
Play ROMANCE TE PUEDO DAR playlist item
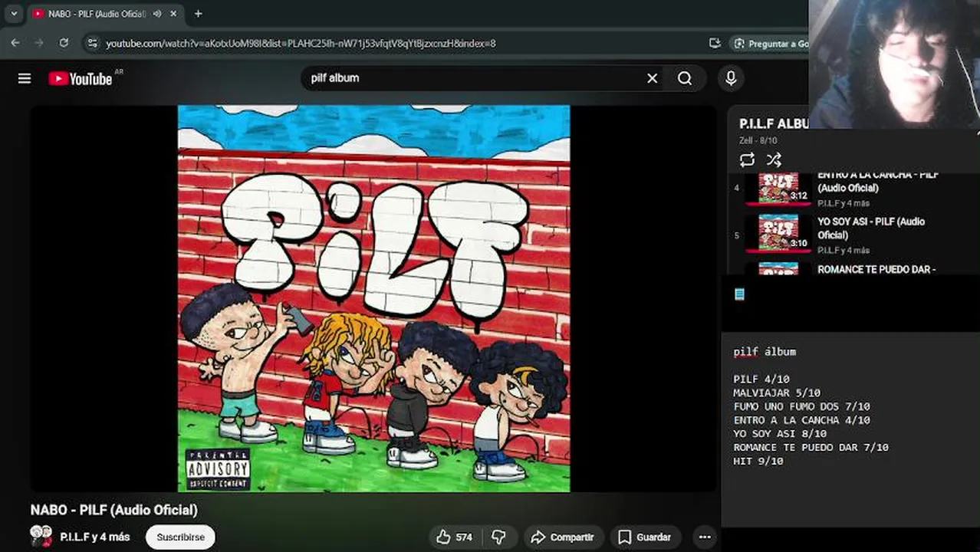coord(876,269)
